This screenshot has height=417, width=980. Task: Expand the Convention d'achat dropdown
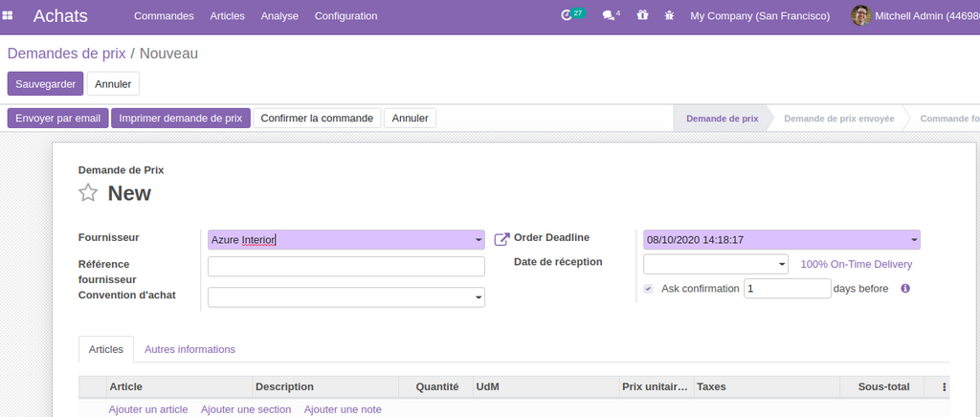click(x=479, y=298)
